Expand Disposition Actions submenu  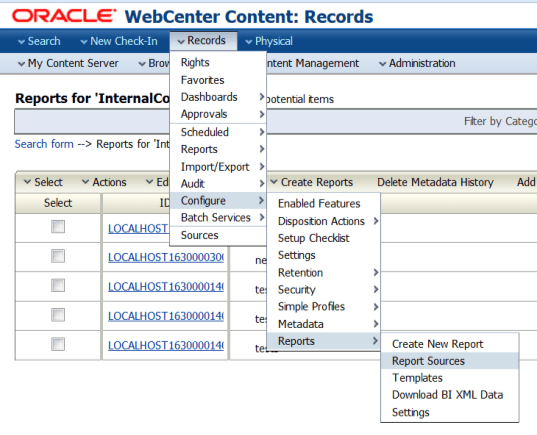[324, 221]
